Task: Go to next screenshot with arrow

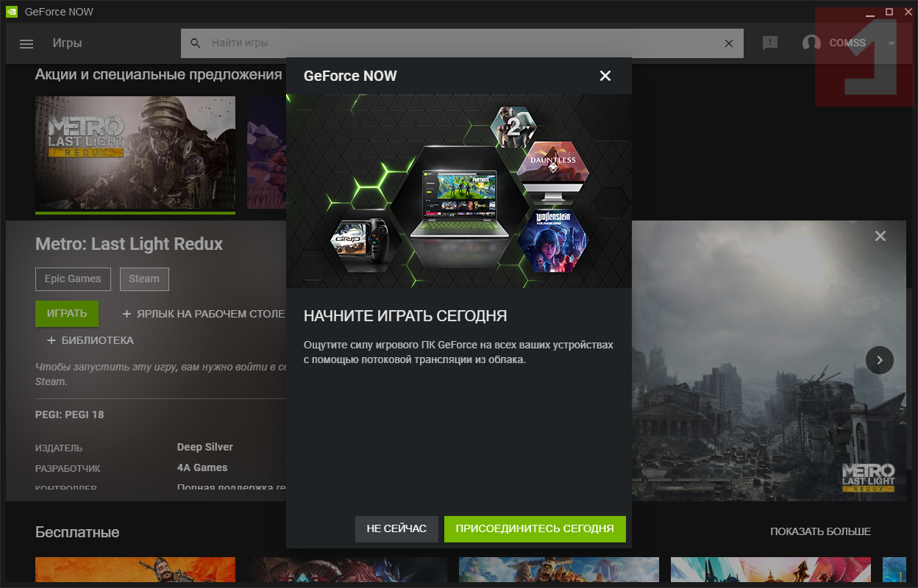Action: point(880,360)
